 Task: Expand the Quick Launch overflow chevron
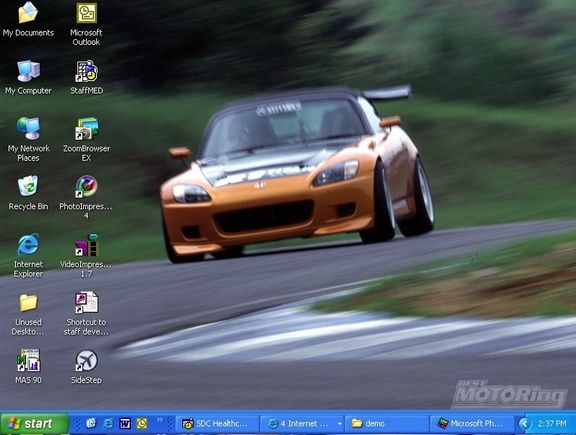(x=159, y=420)
